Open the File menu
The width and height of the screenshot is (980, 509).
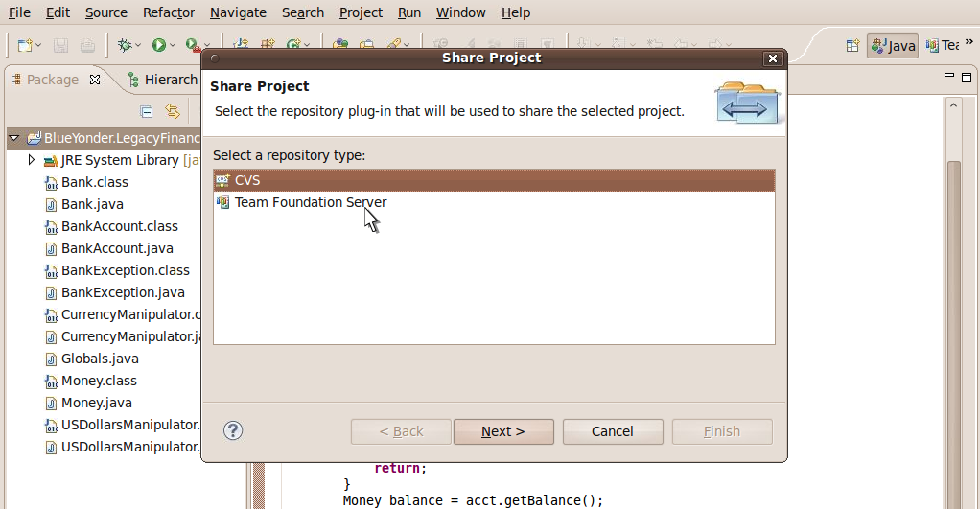tap(19, 12)
